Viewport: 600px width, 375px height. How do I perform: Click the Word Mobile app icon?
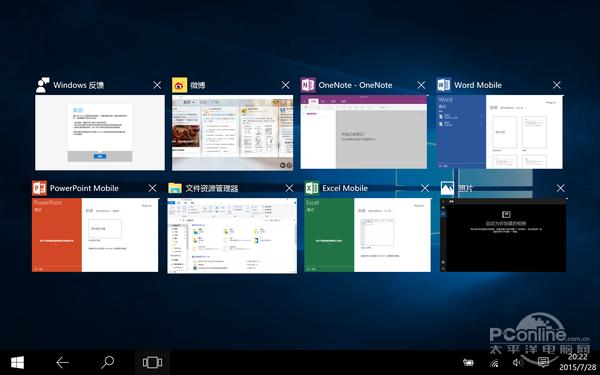(444, 85)
